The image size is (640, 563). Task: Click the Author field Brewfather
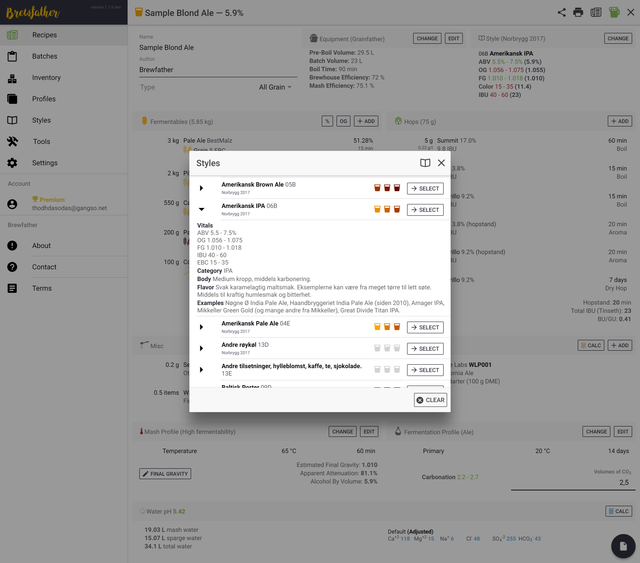pyautogui.click(x=218, y=70)
